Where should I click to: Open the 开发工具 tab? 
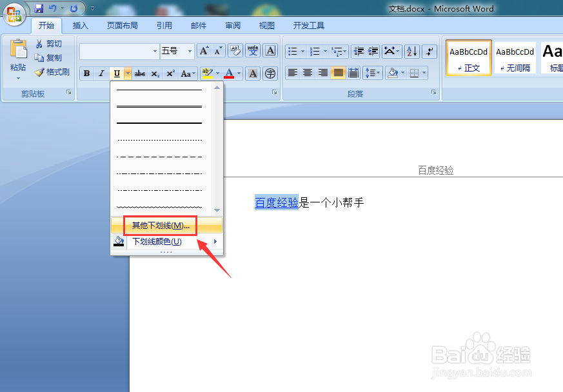point(309,26)
